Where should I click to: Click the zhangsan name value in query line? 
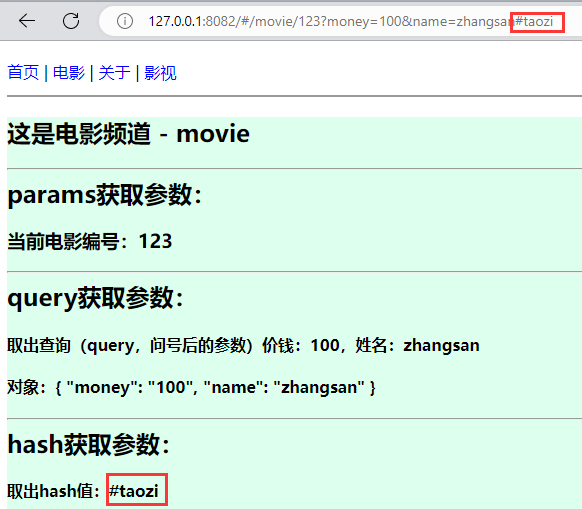[441, 345]
